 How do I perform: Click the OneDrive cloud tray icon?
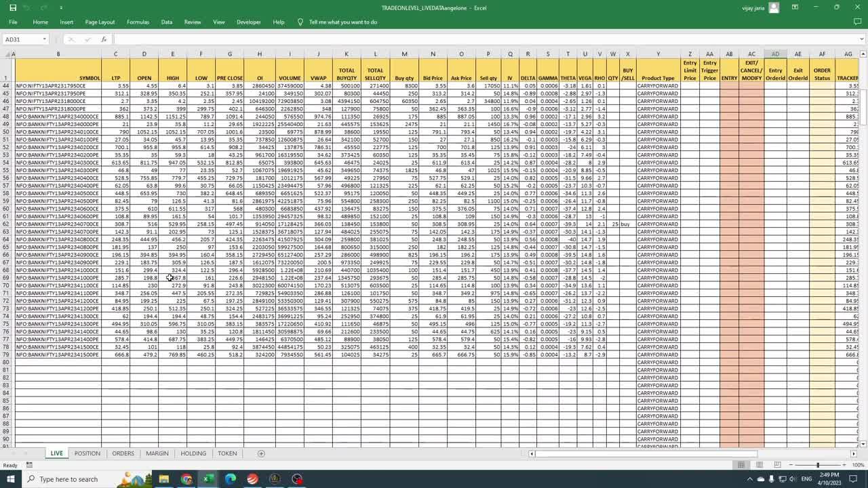pos(761,479)
